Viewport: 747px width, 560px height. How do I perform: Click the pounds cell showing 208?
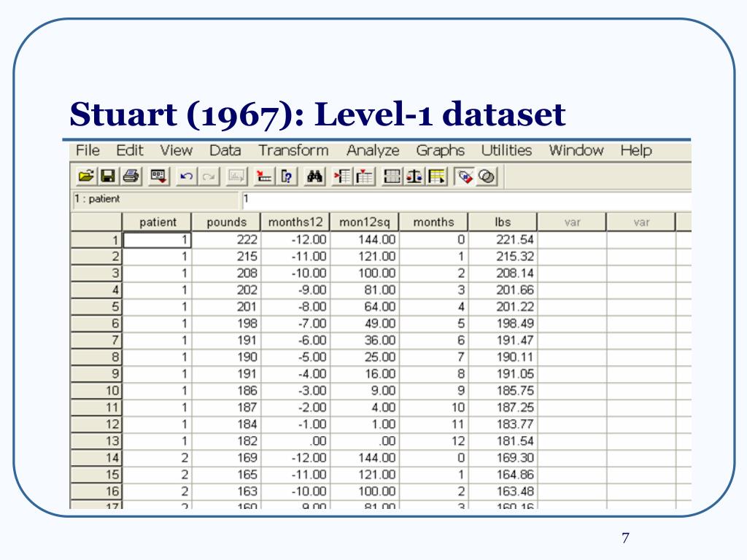point(226,273)
